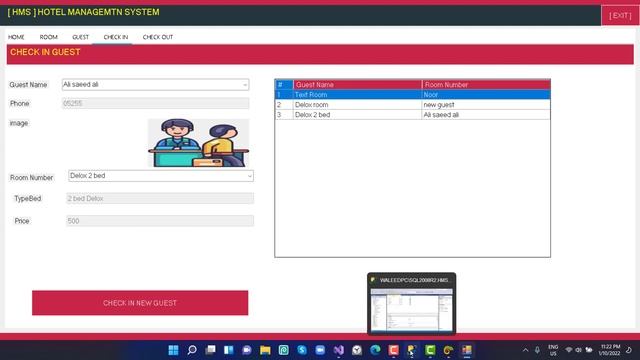
Task: Click the Phone field
Action: coord(156,104)
